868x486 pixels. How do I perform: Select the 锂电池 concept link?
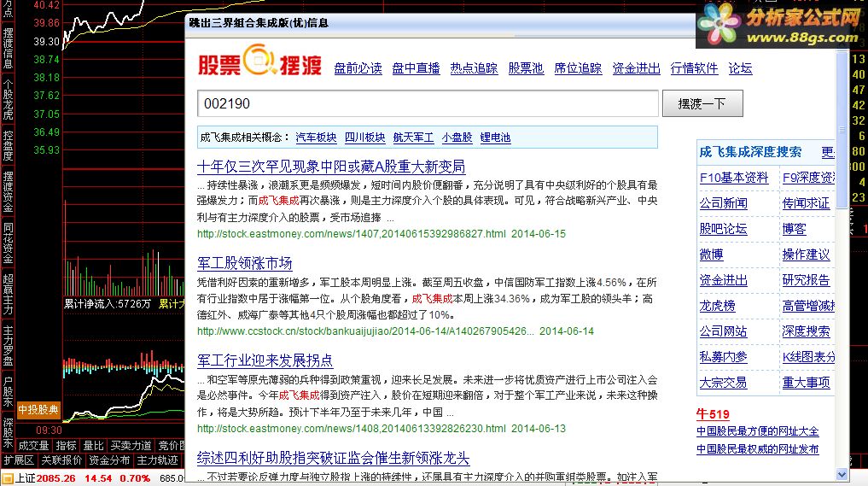click(495, 138)
